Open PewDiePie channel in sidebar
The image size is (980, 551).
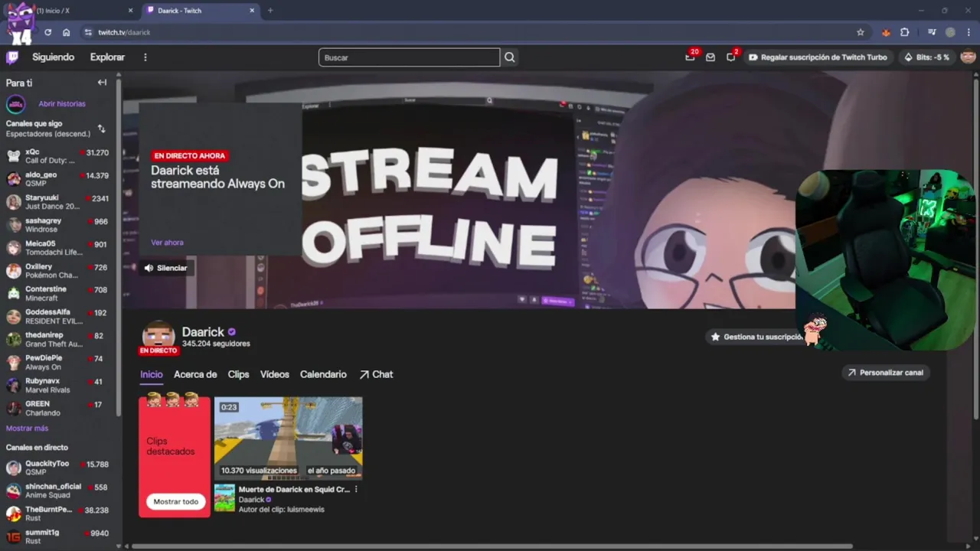click(57, 362)
